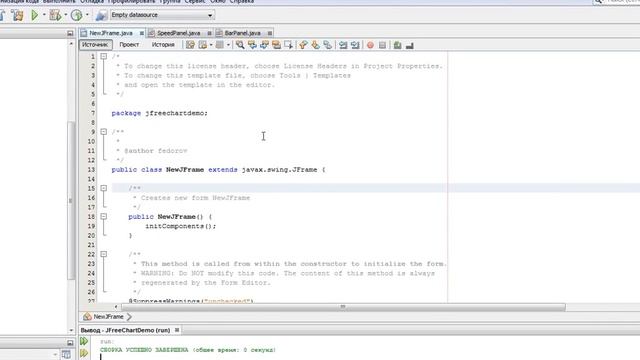
Task: Close the SpeedPanel.java tab
Action: [209, 33]
